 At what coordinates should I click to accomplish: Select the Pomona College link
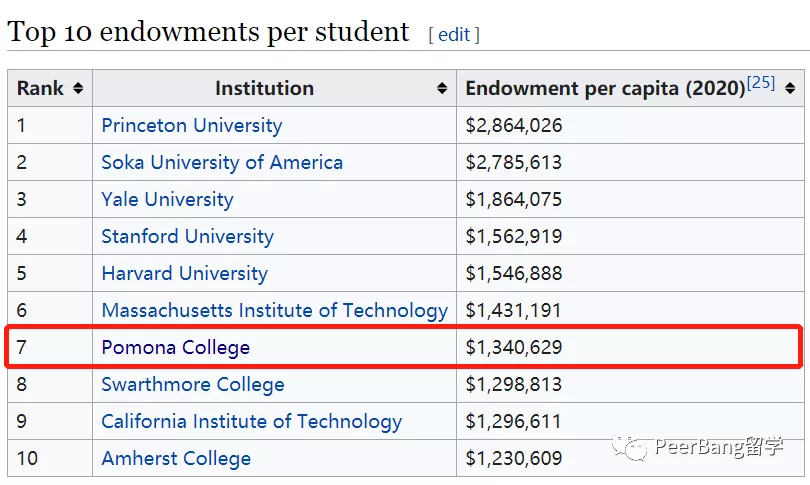point(175,347)
